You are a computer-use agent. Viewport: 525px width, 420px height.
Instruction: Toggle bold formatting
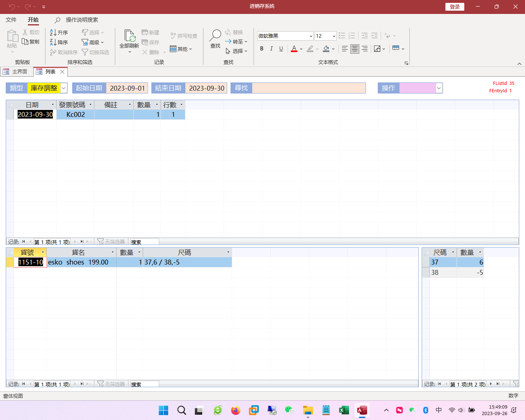point(262,49)
